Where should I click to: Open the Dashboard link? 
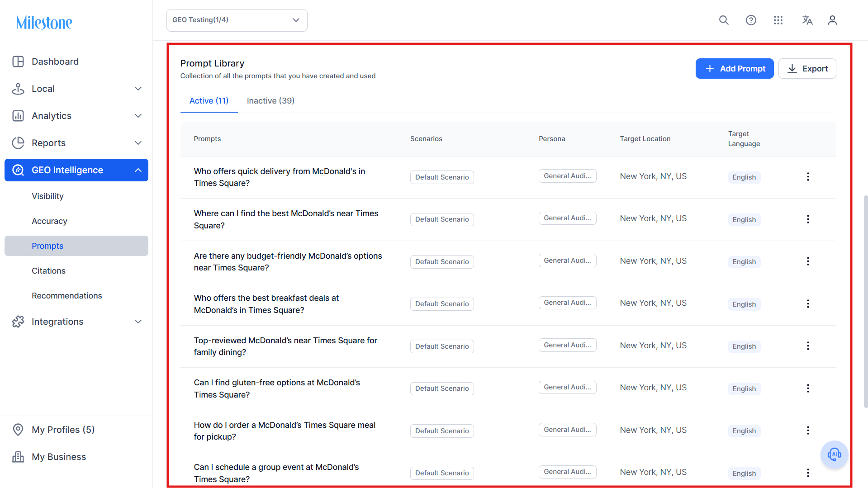(55, 62)
